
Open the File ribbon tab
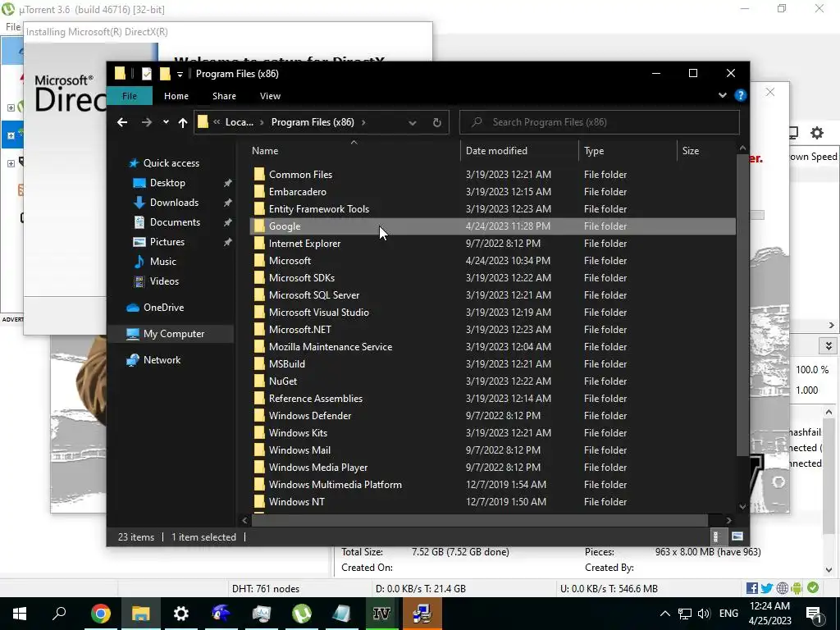click(129, 96)
